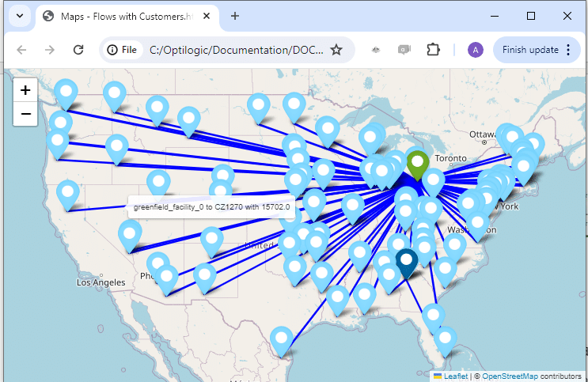This screenshot has width=588, height=382.
Task: Open a new browser tab
Action: pos(235,16)
